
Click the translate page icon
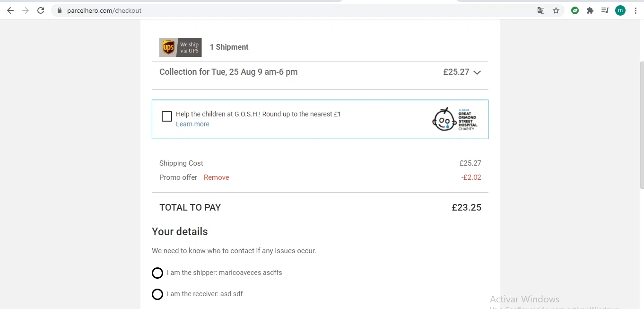coord(541,10)
